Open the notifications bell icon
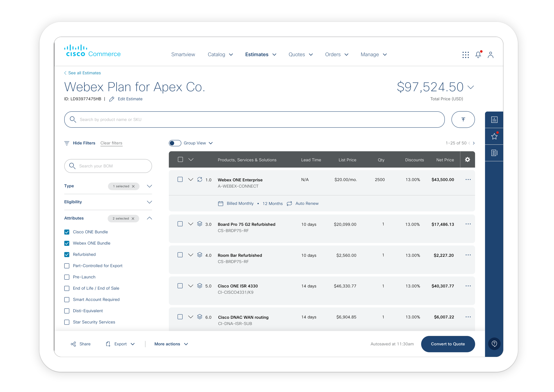The width and height of the screenshot is (554, 392). (x=478, y=55)
